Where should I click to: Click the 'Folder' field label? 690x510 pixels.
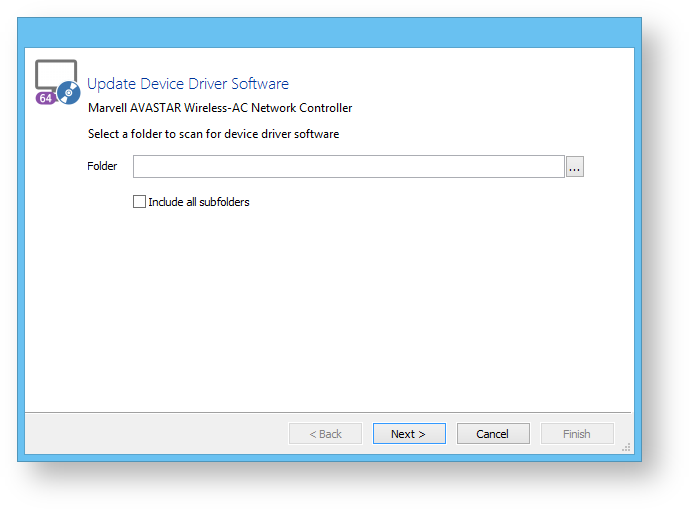coord(102,166)
